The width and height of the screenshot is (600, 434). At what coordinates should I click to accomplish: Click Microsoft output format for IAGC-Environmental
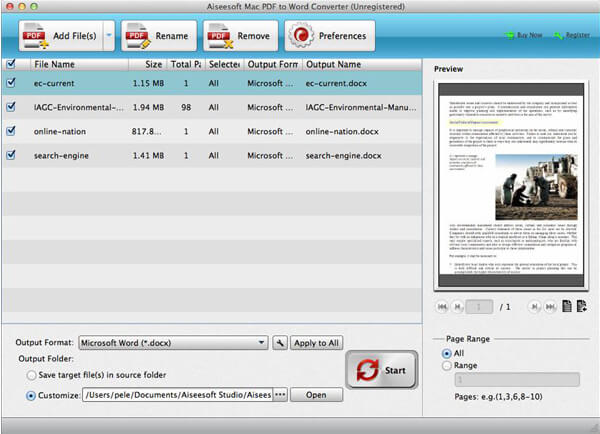[x=270, y=108]
